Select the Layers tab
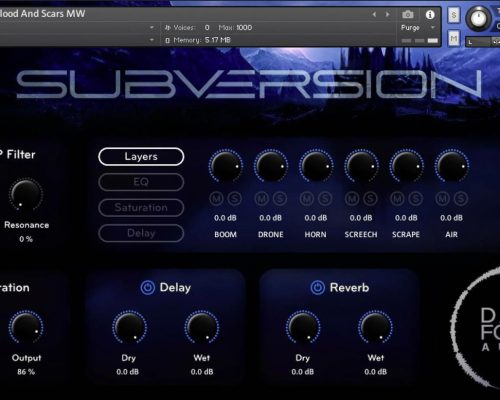The width and height of the screenshot is (500, 400). (x=141, y=157)
